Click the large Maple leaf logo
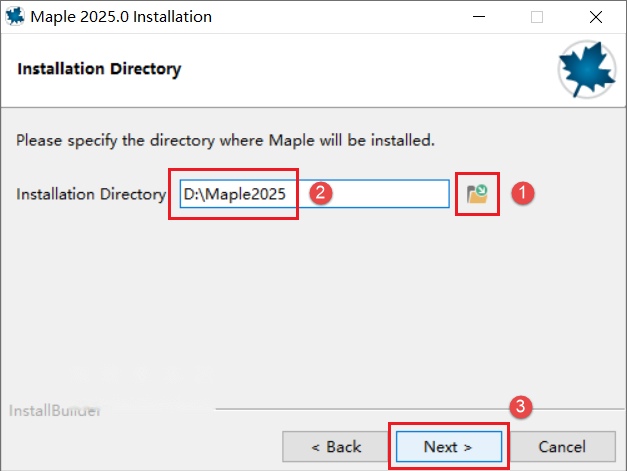The height and width of the screenshot is (471, 627). pos(587,70)
